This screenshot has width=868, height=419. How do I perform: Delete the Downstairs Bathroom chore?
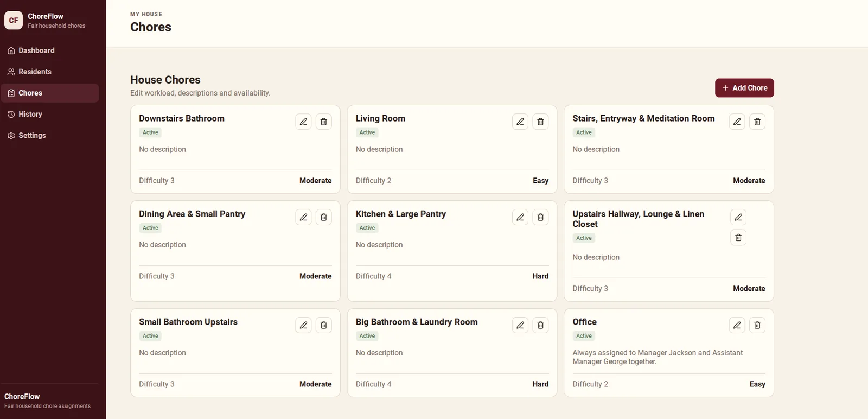tap(324, 122)
